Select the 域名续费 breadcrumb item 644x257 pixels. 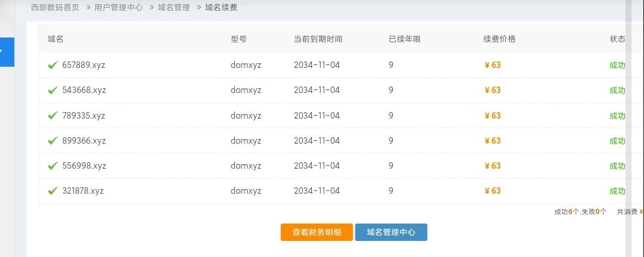pos(221,8)
